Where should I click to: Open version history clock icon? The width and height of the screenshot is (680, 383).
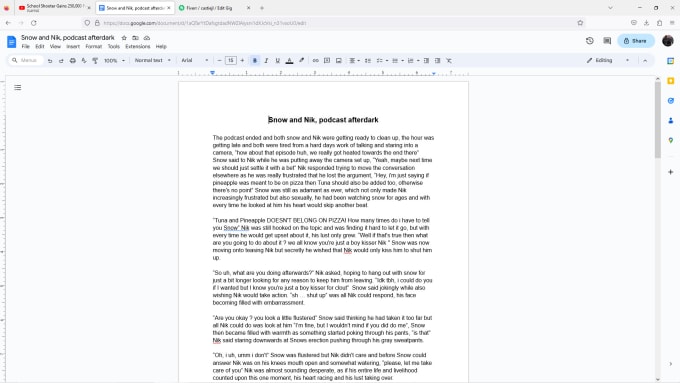pos(589,41)
